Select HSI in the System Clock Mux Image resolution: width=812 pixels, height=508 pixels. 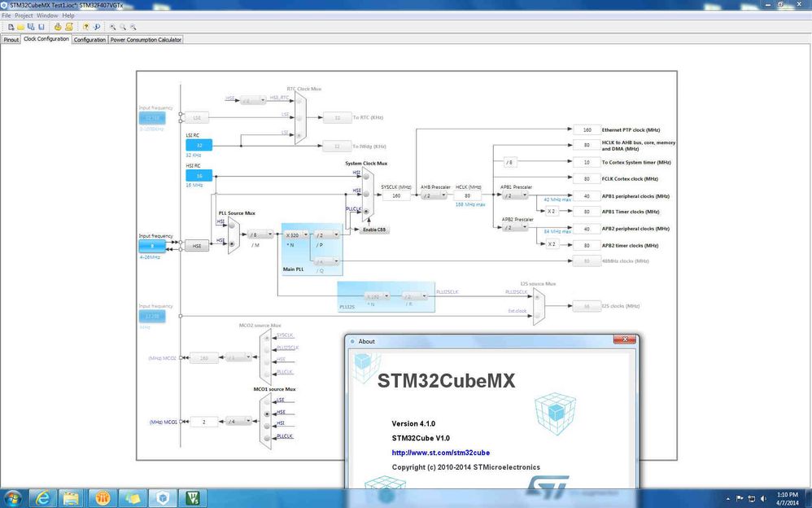[x=366, y=177]
